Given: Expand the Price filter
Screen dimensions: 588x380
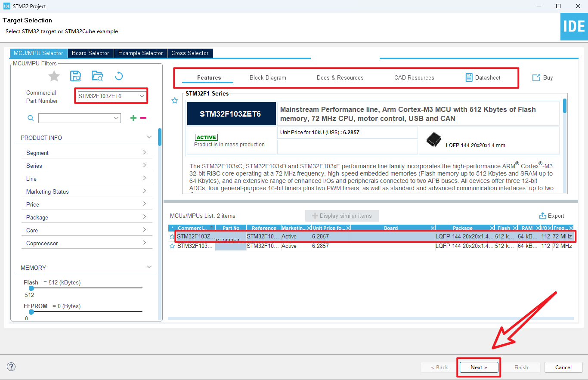Looking at the screenshot, I should point(144,204).
